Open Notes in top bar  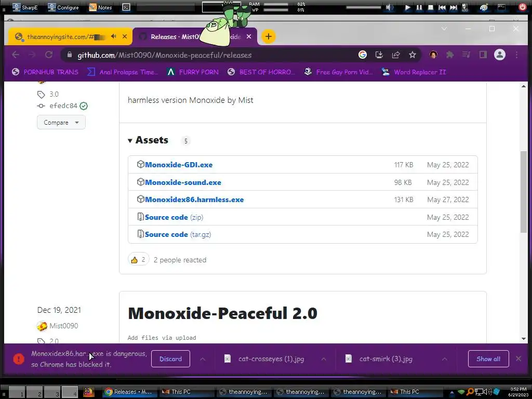[100, 7]
